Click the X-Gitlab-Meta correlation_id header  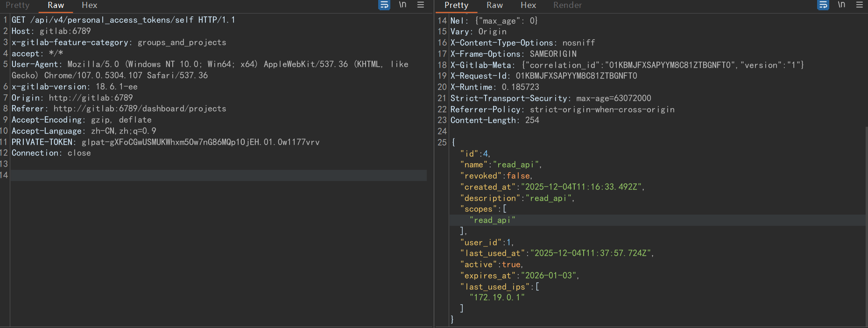(627, 65)
